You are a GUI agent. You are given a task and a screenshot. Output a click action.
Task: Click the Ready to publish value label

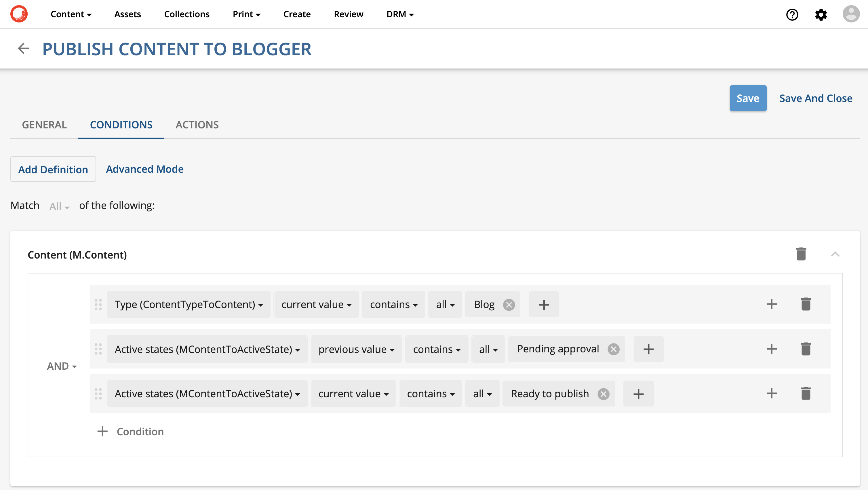550,394
